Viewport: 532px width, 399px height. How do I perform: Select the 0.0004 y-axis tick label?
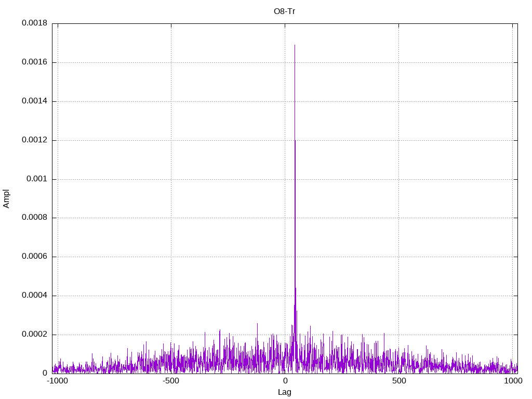coord(34,296)
